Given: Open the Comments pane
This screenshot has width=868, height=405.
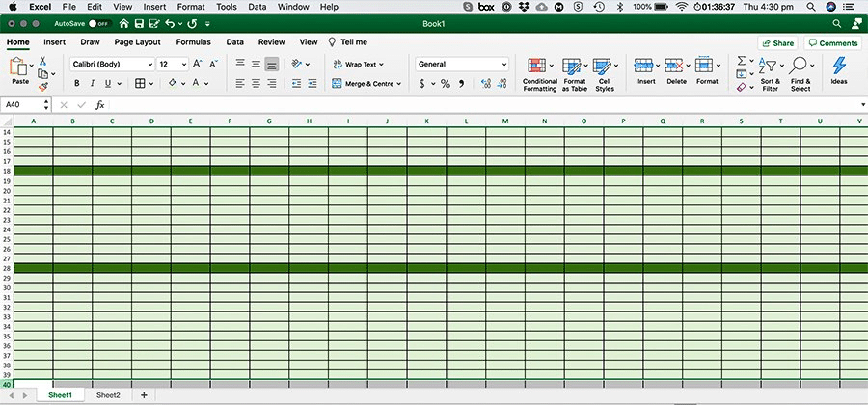Looking at the screenshot, I should [x=833, y=43].
